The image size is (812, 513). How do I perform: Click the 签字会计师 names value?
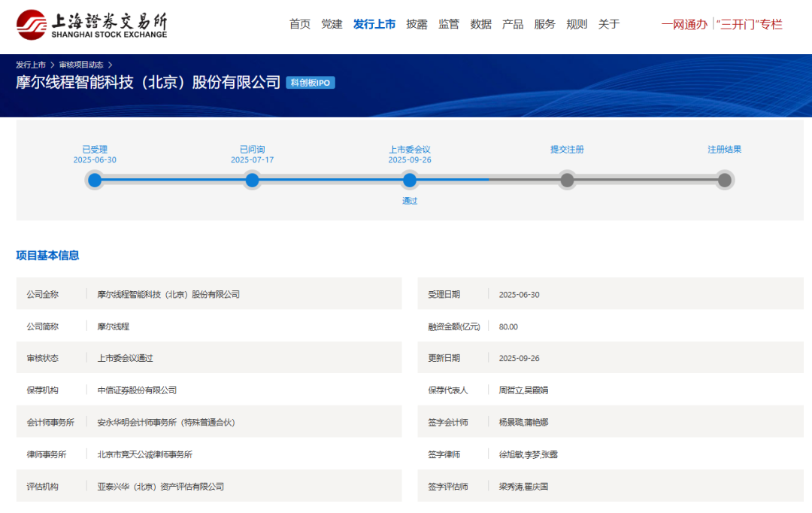coord(523,422)
